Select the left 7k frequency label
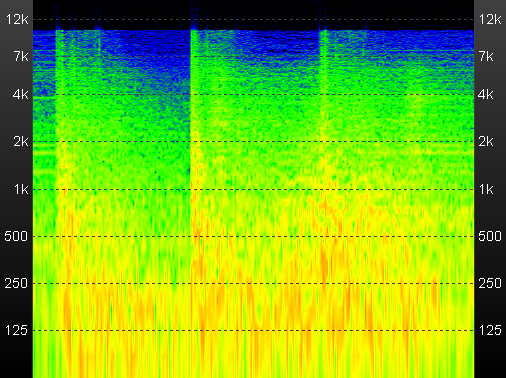 click(x=21, y=56)
